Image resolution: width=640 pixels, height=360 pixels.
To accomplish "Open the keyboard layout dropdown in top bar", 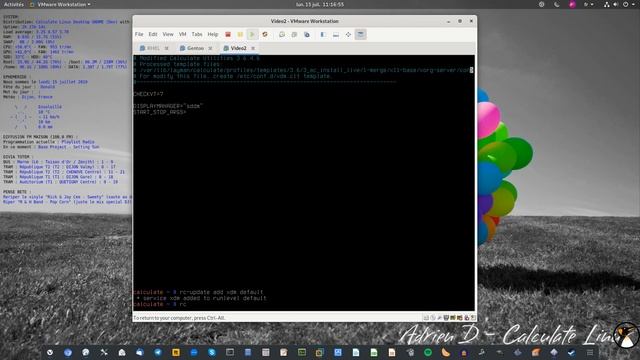I will pos(588,4).
